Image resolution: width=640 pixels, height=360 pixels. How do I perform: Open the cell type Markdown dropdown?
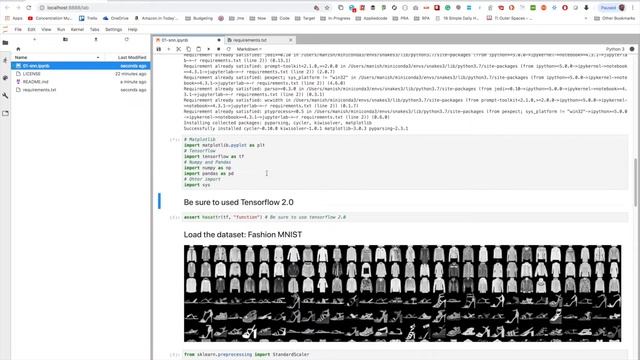click(250, 49)
